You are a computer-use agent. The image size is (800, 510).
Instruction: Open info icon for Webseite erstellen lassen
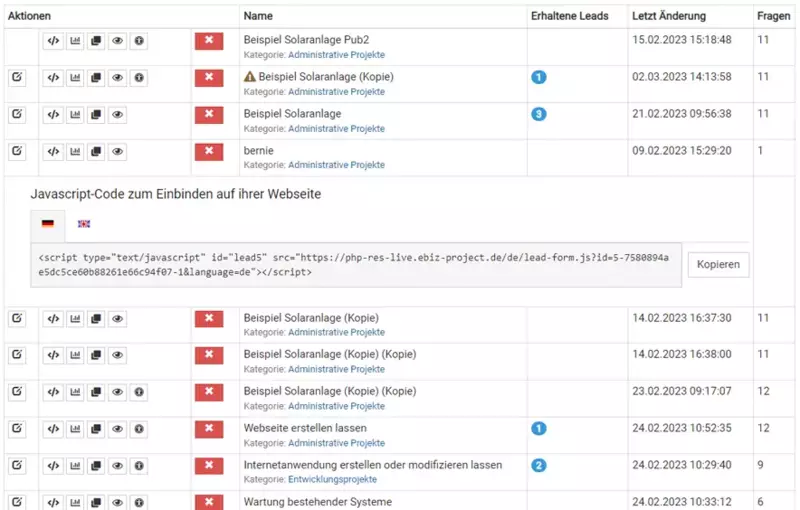coord(139,429)
